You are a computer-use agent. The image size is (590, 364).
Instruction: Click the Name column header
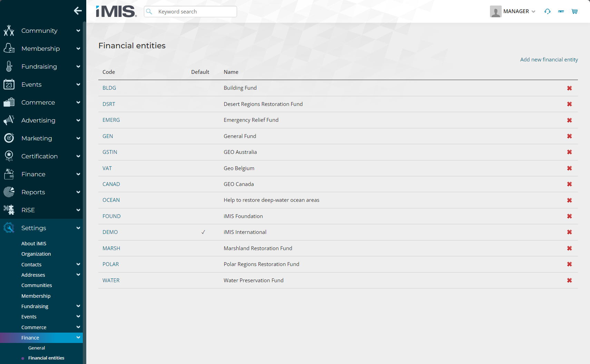pyautogui.click(x=231, y=72)
